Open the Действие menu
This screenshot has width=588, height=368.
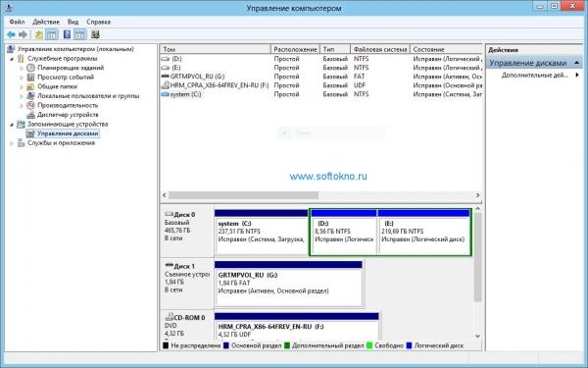pyautogui.click(x=46, y=22)
